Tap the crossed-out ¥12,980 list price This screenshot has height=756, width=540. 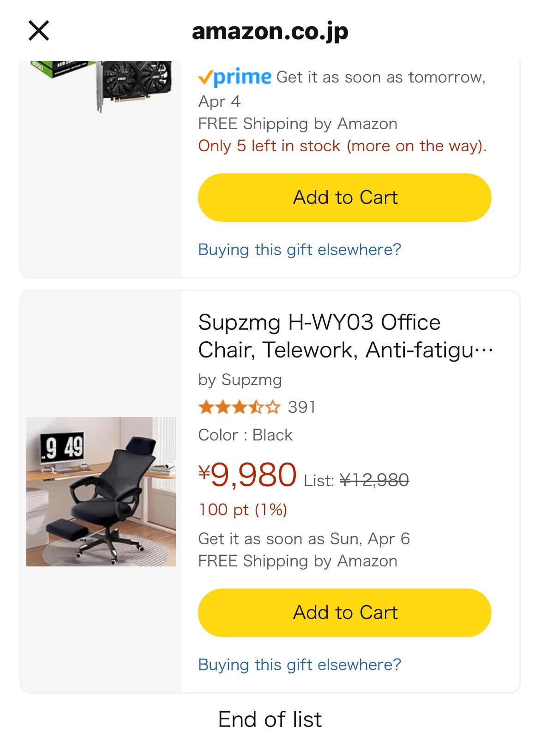[x=374, y=480]
